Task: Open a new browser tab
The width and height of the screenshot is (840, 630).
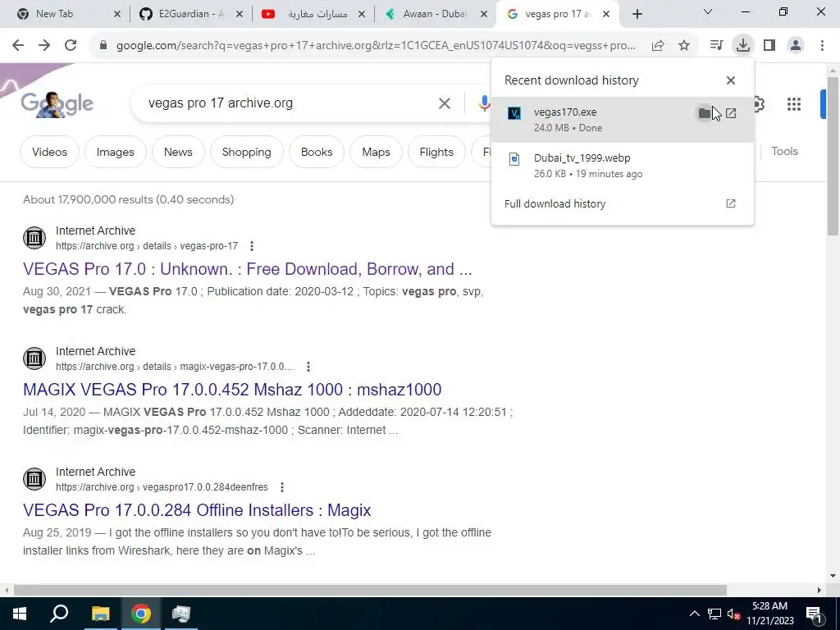Action: coord(637,14)
